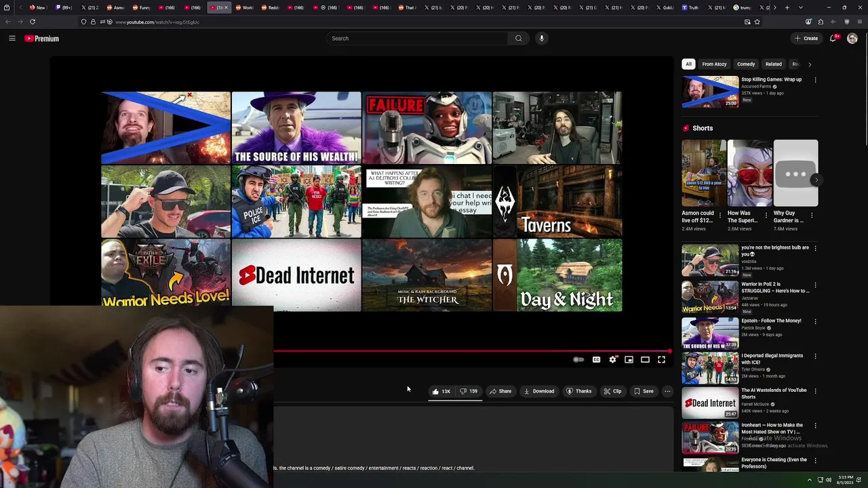
Task: Go to YouTube Premium home logo
Action: click(x=42, y=39)
